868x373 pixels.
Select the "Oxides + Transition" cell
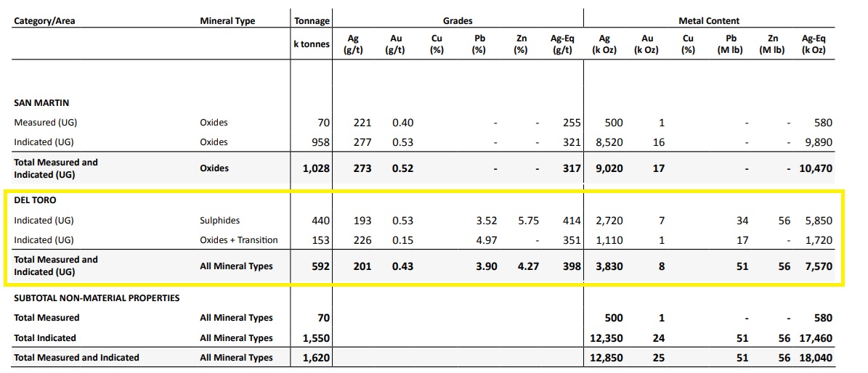(238, 240)
